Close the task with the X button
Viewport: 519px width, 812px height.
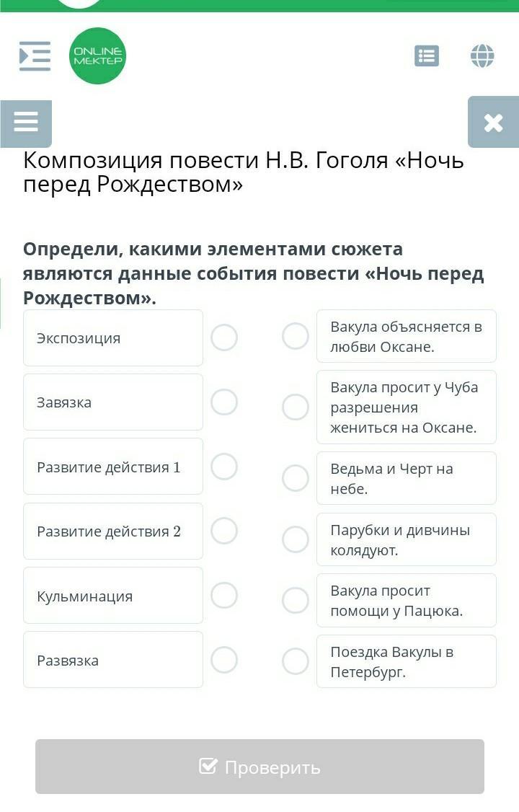pos(493,122)
